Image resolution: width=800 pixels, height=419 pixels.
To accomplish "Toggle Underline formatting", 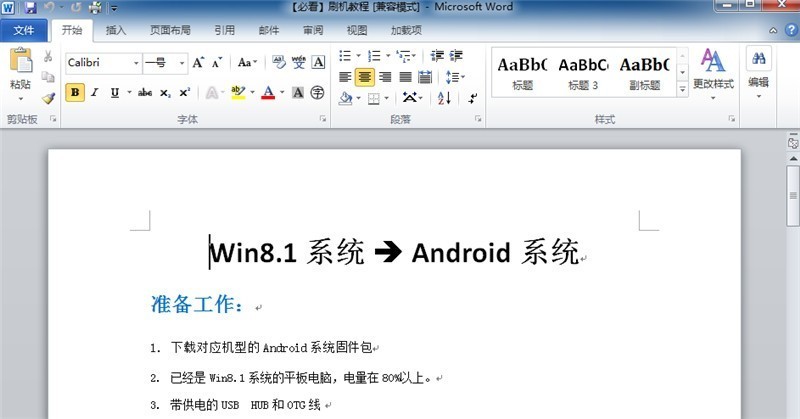I will tap(115, 92).
